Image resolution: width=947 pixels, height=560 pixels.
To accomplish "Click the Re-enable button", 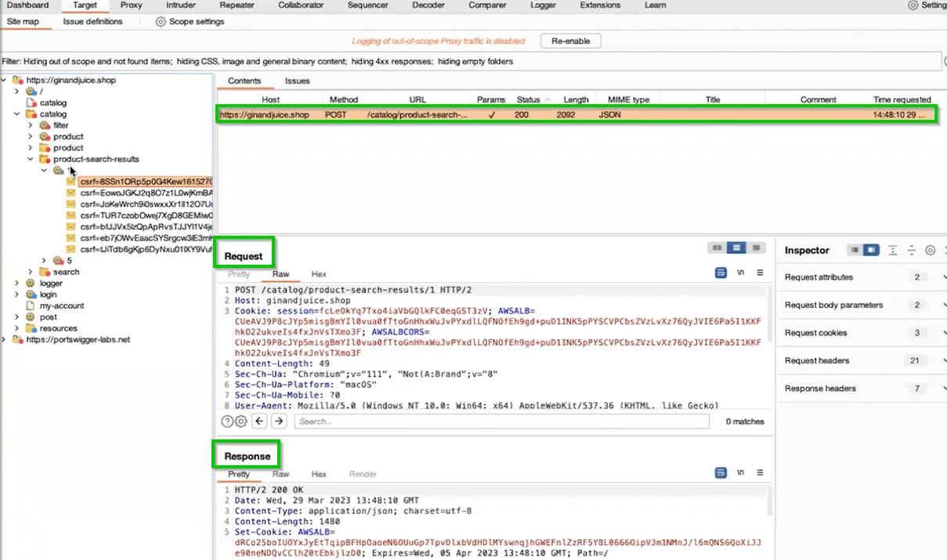I will click(570, 41).
